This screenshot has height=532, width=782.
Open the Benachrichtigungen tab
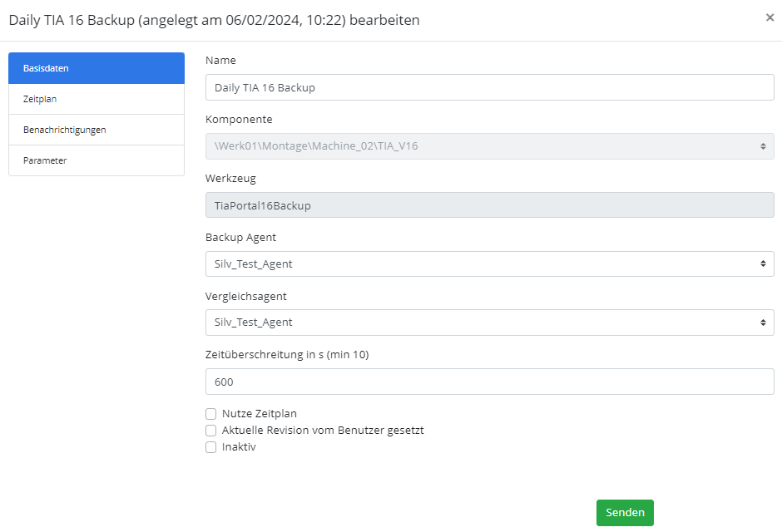97,130
